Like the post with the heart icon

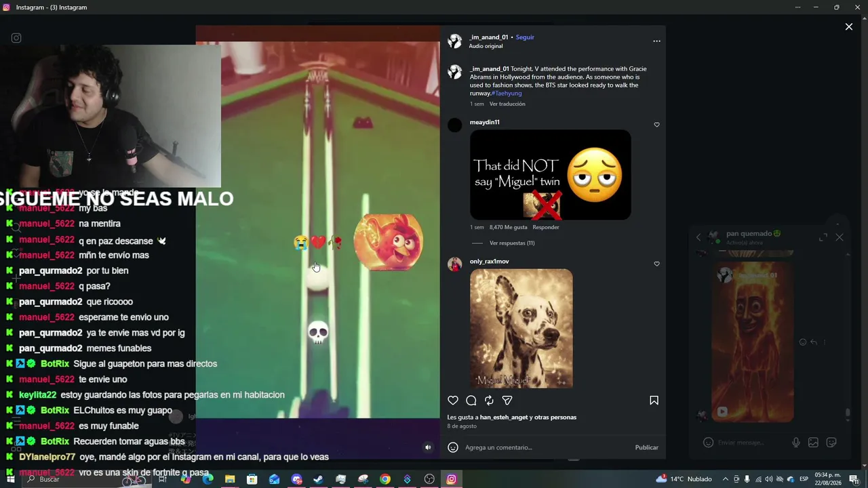453,401
